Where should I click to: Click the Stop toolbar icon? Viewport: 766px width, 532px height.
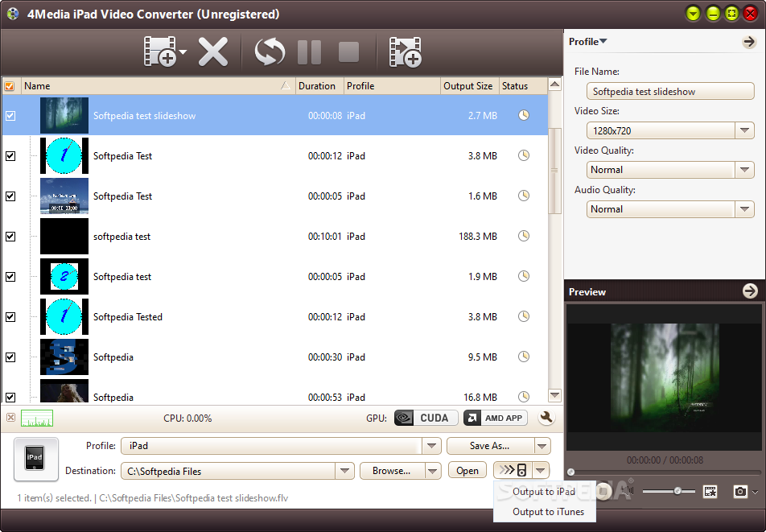pos(349,52)
